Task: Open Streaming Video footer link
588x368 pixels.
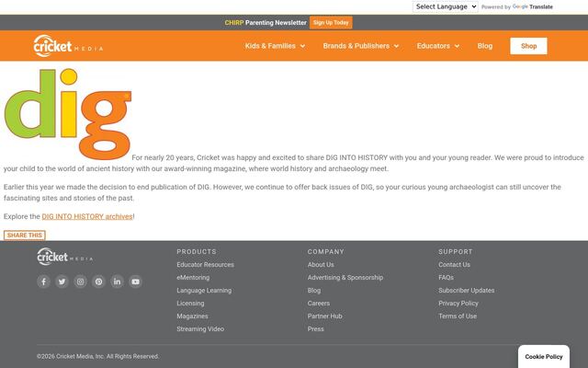Action: click(x=200, y=329)
